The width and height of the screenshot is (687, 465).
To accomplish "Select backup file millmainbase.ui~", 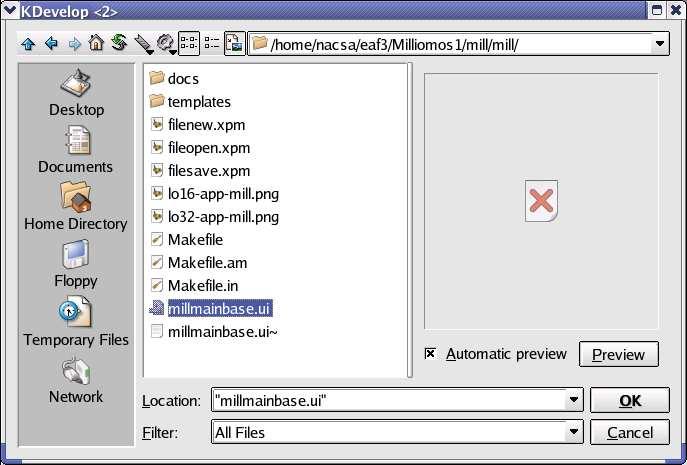I will [213, 332].
